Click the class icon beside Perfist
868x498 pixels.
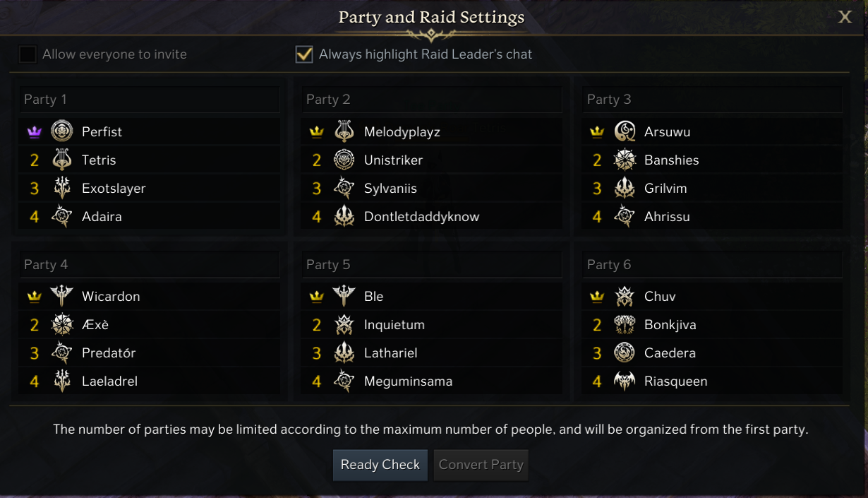pyautogui.click(x=62, y=131)
